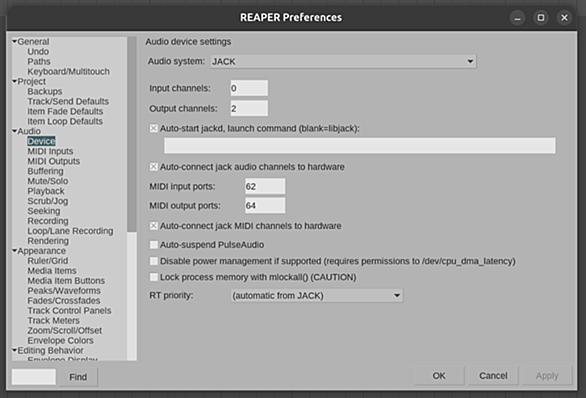Click the Apply button
The height and width of the screenshot is (398, 586).
pyautogui.click(x=547, y=376)
